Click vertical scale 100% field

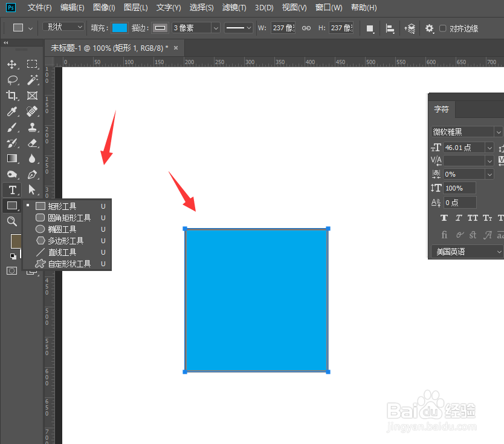[x=460, y=188]
